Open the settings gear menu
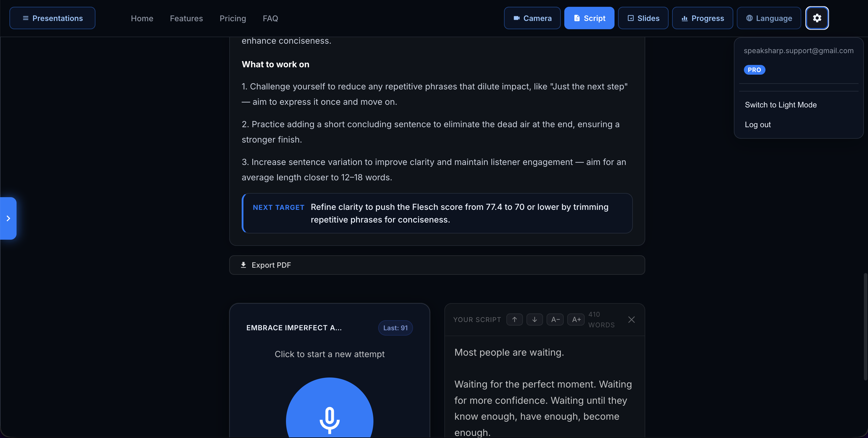Viewport: 868px width, 438px height. (x=817, y=18)
